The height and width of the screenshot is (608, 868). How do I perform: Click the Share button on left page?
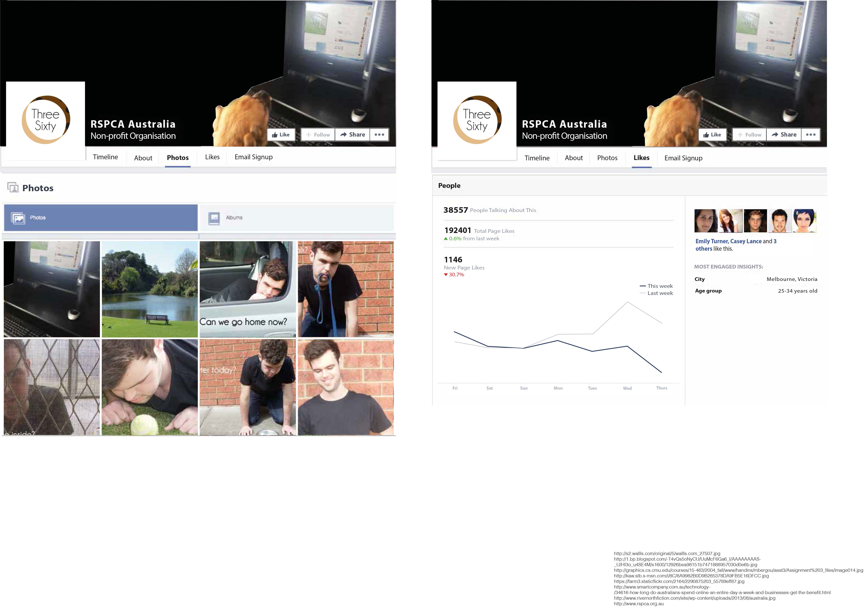click(352, 135)
